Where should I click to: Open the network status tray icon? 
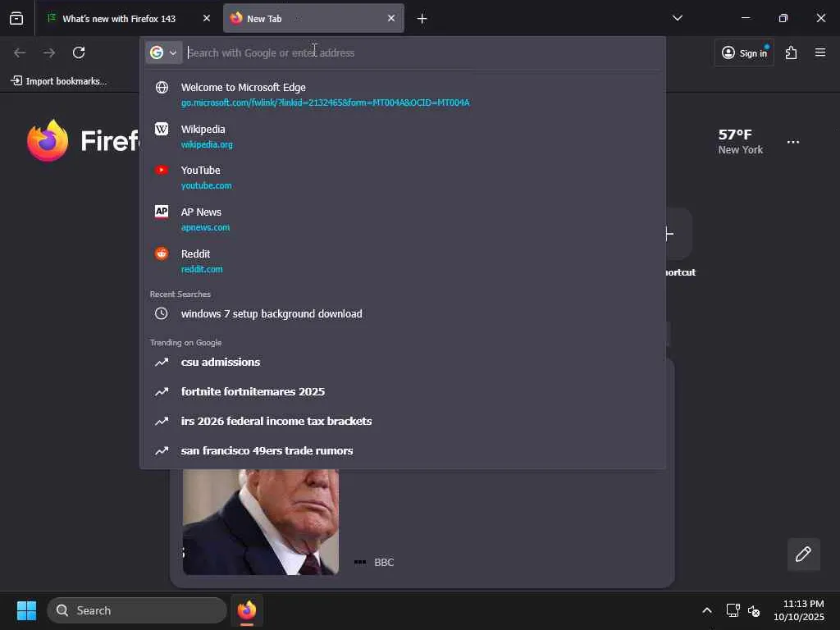pos(733,610)
